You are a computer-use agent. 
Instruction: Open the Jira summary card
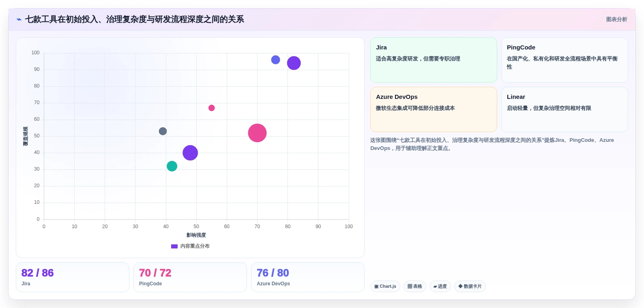pos(434,60)
